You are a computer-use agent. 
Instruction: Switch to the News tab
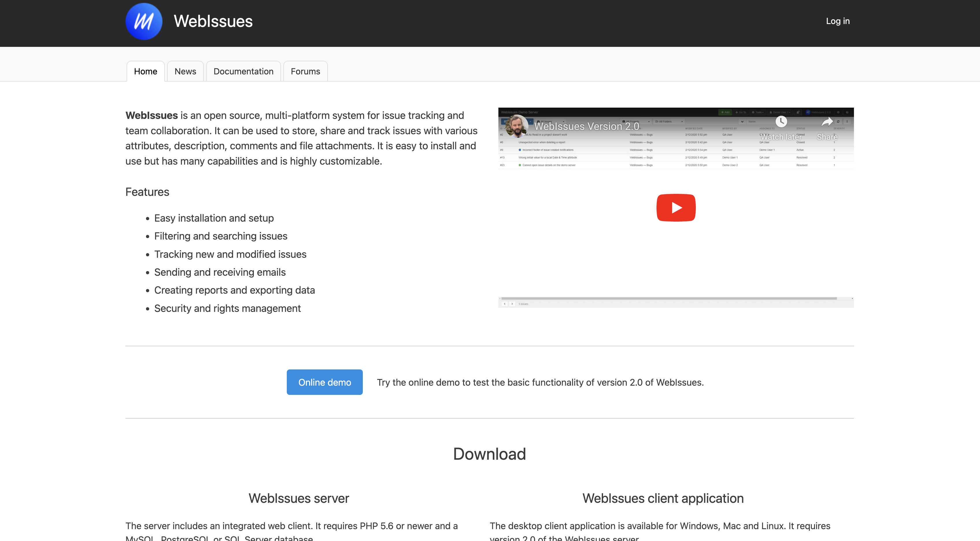pyautogui.click(x=185, y=71)
